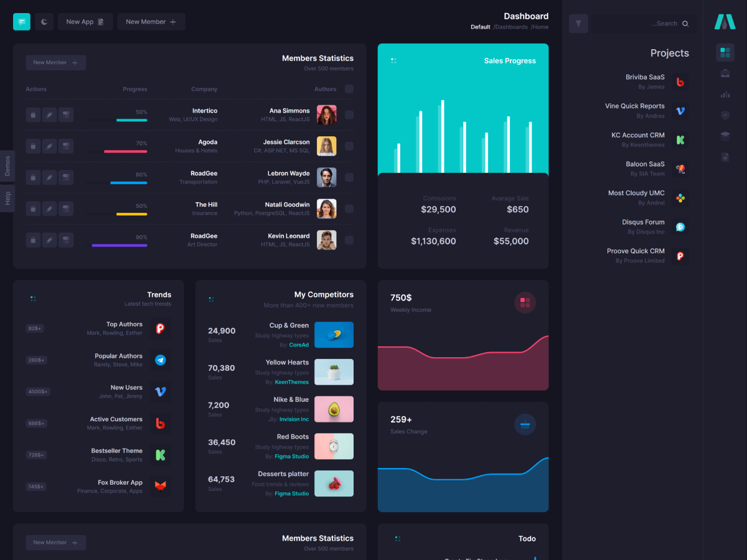Click the briefcase icon in the sidebar
This screenshot has height=560, width=747.
point(725,73)
